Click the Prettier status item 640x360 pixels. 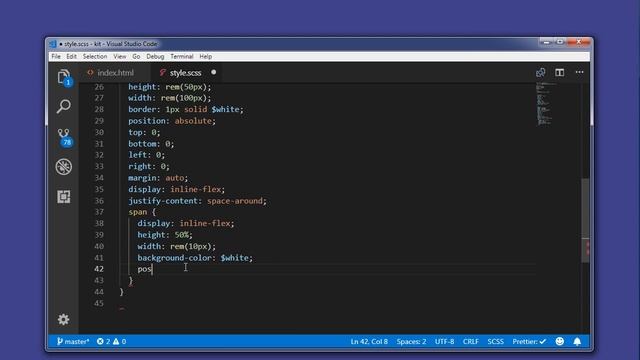529,341
